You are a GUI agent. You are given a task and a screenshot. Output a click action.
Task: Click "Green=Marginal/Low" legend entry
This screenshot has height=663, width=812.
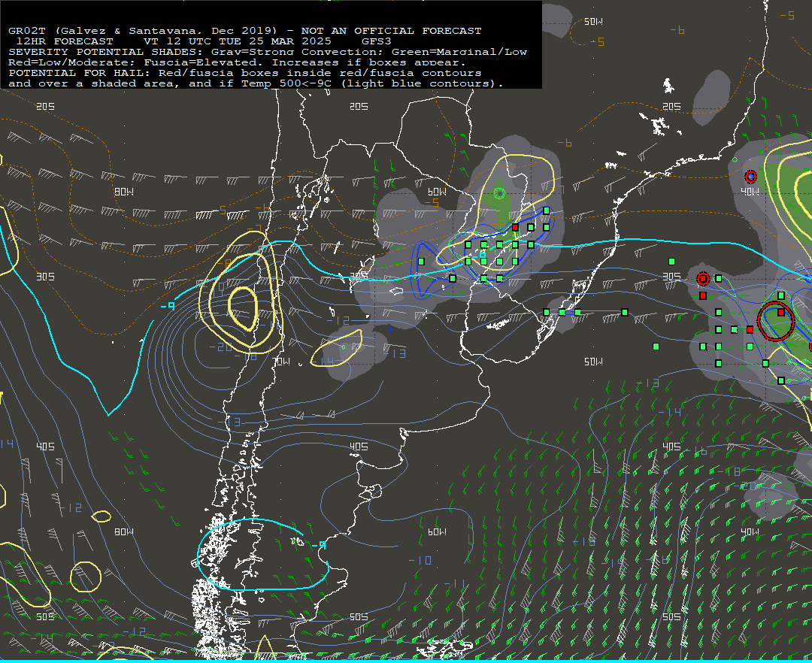459,53
